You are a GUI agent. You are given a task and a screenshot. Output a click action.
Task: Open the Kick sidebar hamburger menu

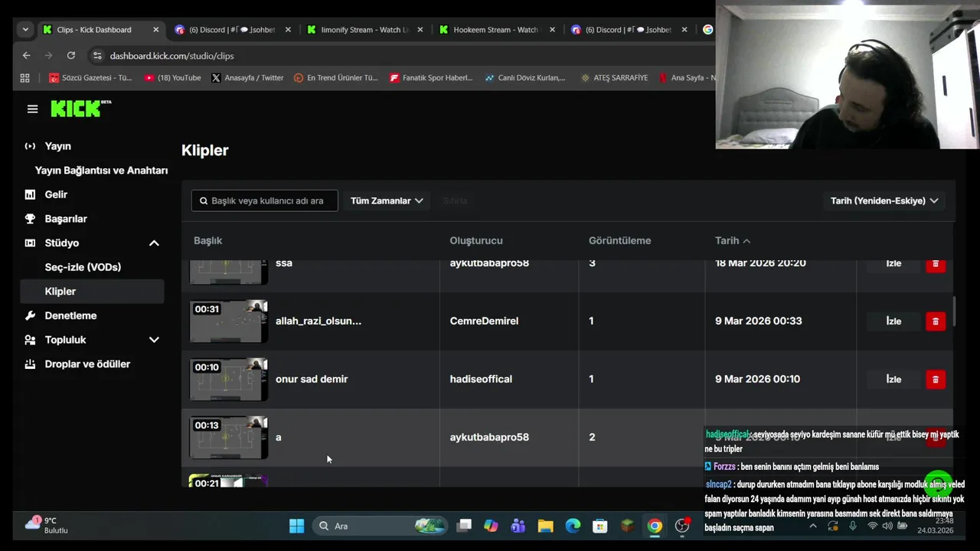[x=32, y=109]
